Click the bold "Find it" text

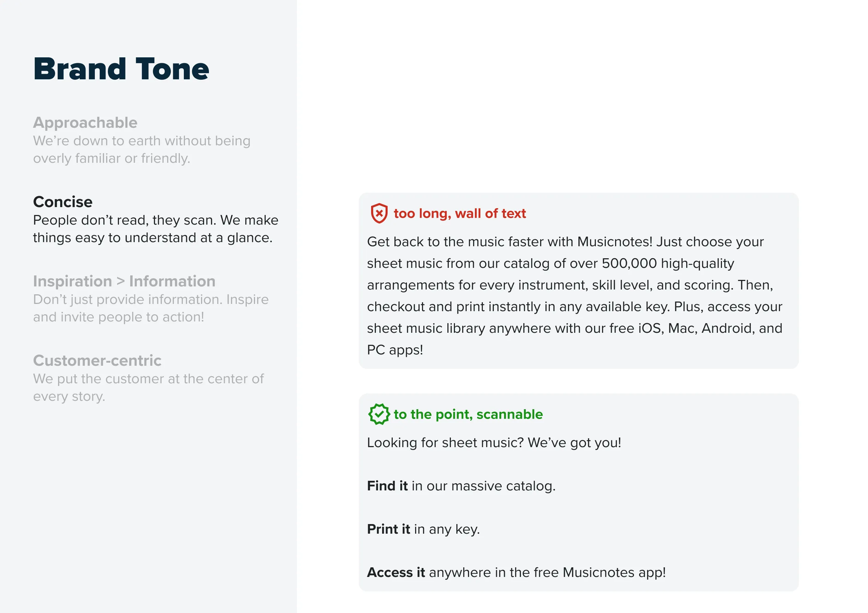click(x=387, y=486)
